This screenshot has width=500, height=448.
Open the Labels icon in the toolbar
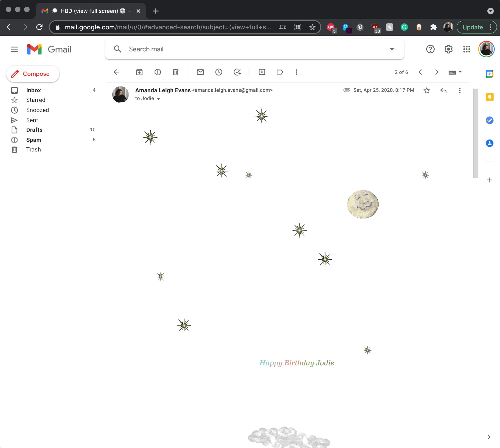(x=280, y=72)
